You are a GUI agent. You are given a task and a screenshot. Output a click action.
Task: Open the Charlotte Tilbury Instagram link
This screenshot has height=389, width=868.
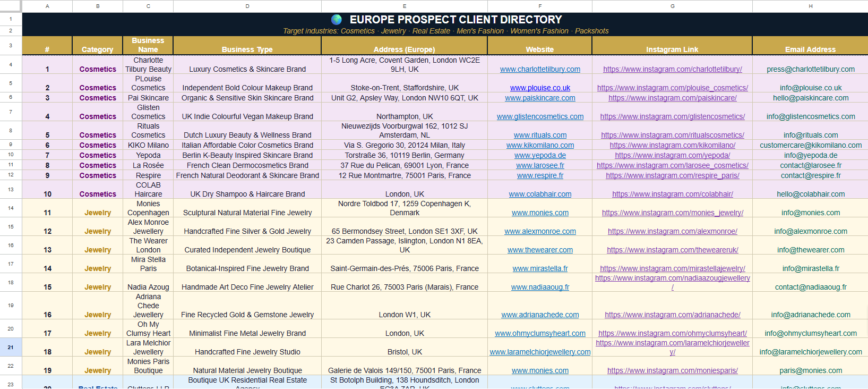coord(672,69)
